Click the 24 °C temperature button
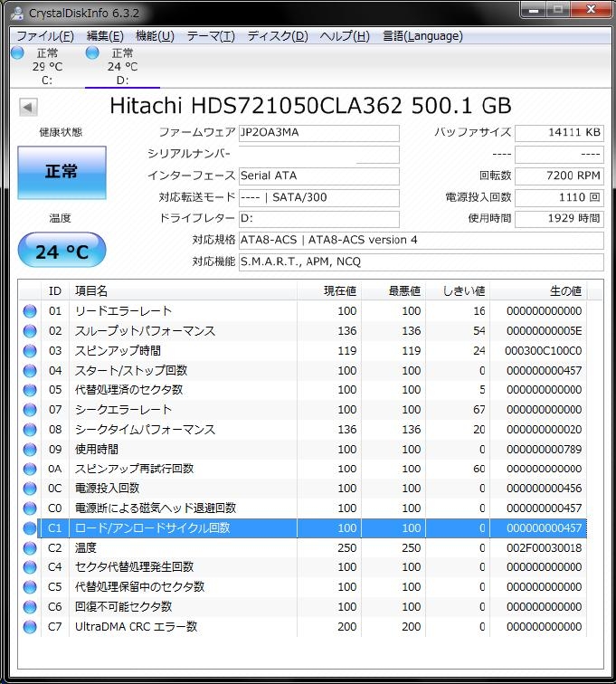The height and width of the screenshot is (684, 616). pos(62,251)
